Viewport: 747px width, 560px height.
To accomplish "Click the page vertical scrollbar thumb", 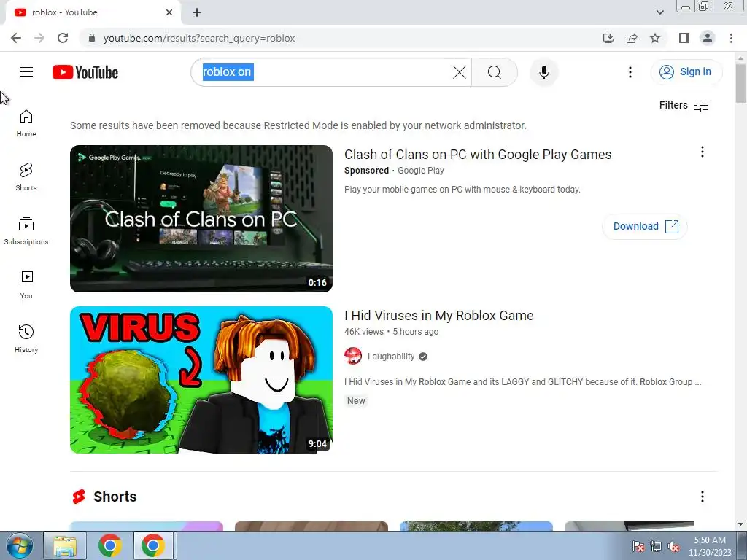I will coord(741,83).
